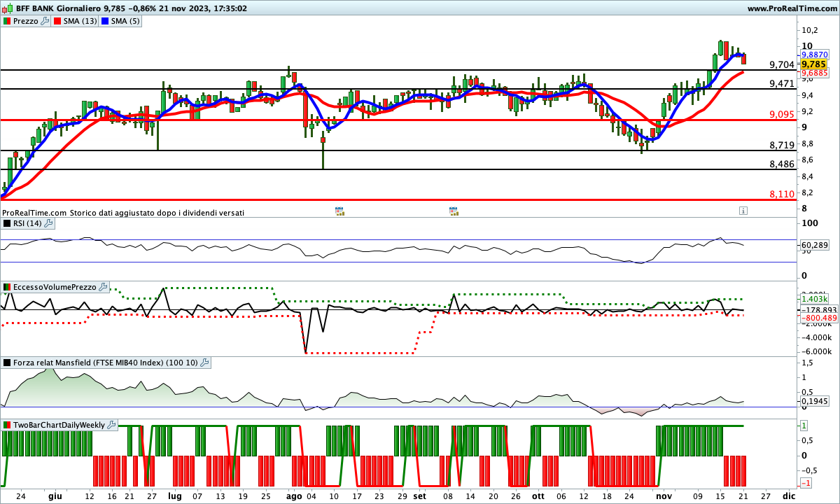Image resolution: width=840 pixels, height=504 pixels.
Task: Click the current price tag 9,785
Action: [814, 64]
